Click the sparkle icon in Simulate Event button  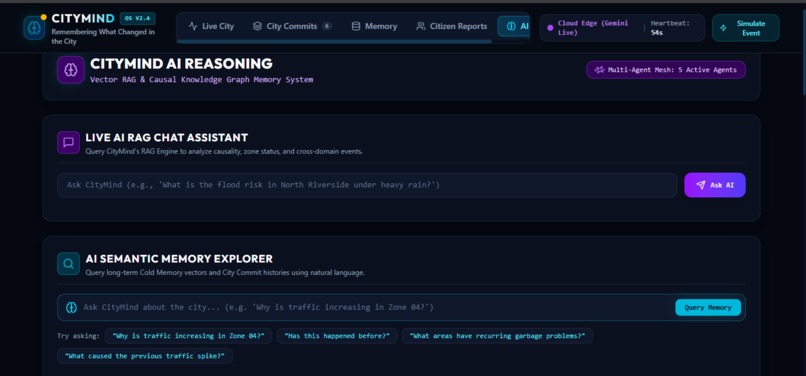724,28
